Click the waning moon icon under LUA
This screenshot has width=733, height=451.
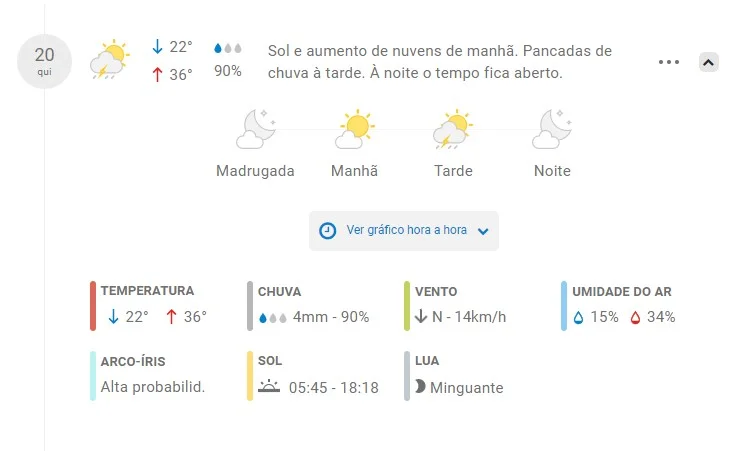pyautogui.click(x=420, y=387)
